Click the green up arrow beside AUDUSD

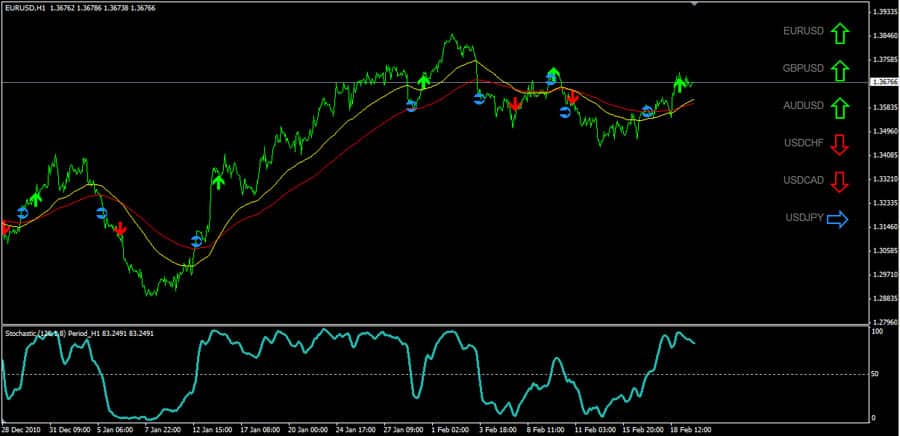[839, 108]
